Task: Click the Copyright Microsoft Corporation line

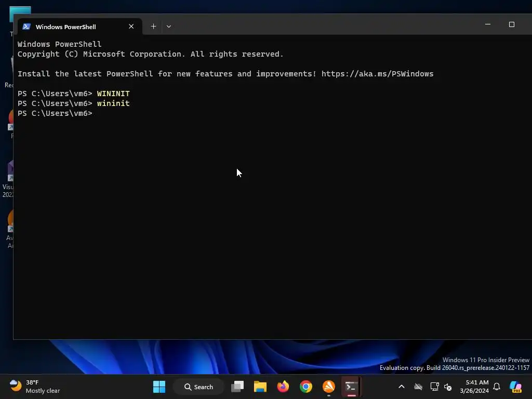Action: tap(150, 54)
